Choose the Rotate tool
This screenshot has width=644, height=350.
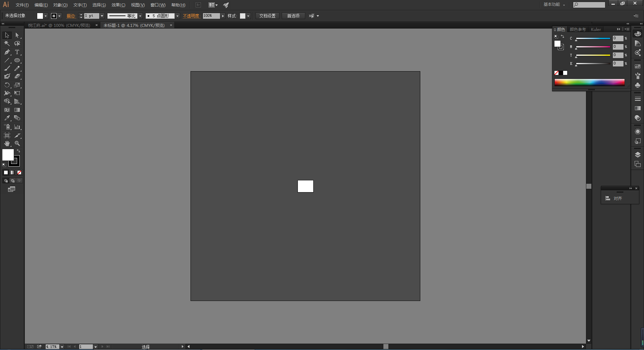click(x=7, y=85)
